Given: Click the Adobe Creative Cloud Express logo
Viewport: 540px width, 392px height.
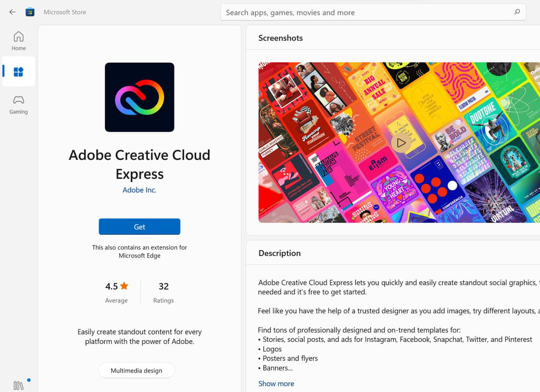Looking at the screenshot, I should coord(139,97).
